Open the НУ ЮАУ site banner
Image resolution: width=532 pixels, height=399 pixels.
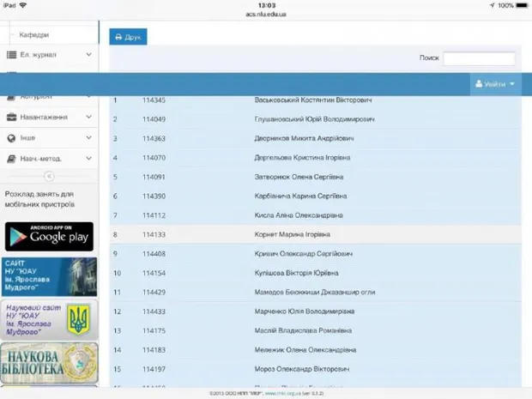[49, 276]
